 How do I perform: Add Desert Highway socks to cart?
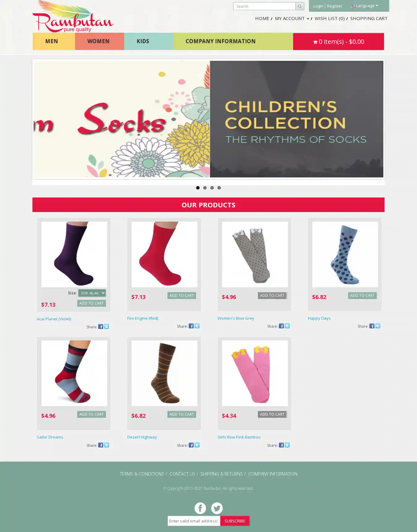click(182, 414)
